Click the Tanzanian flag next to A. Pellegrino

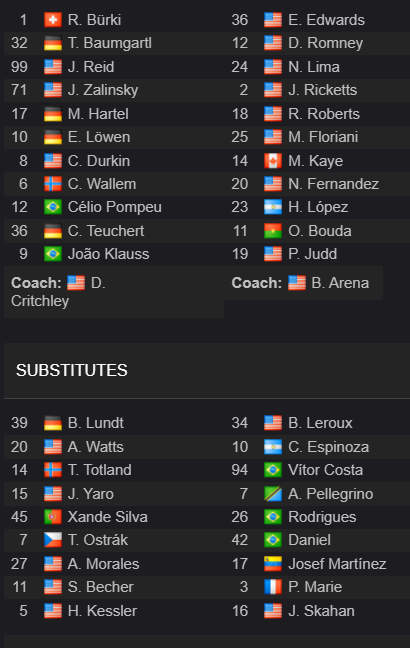pos(273,494)
